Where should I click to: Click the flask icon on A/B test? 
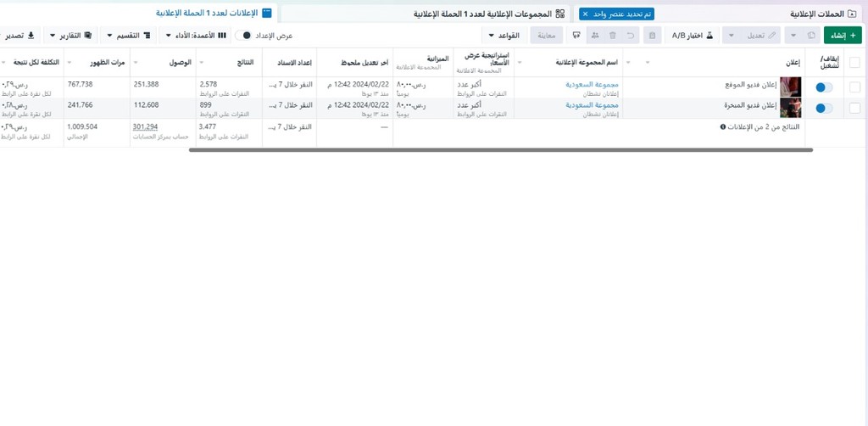[709, 35]
